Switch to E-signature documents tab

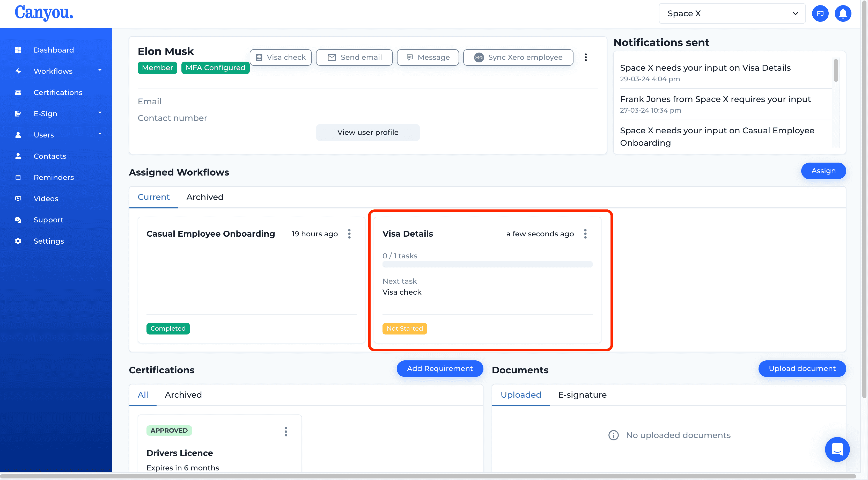tap(582, 395)
